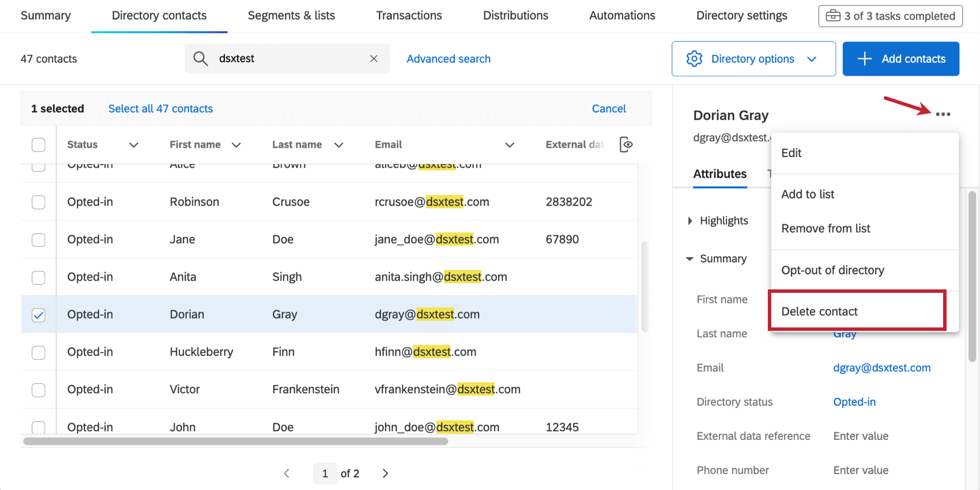Click the horizontal table scrollbar
The image size is (980, 490).
point(235,442)
